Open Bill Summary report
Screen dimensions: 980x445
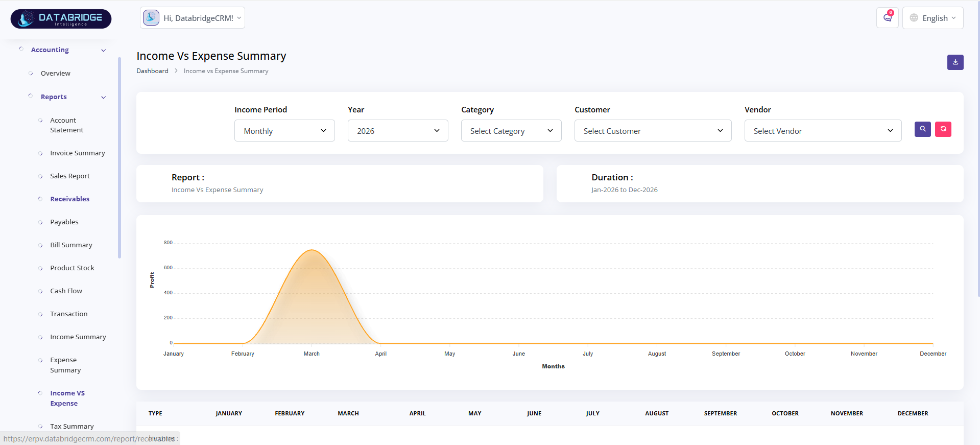(71, 245)
